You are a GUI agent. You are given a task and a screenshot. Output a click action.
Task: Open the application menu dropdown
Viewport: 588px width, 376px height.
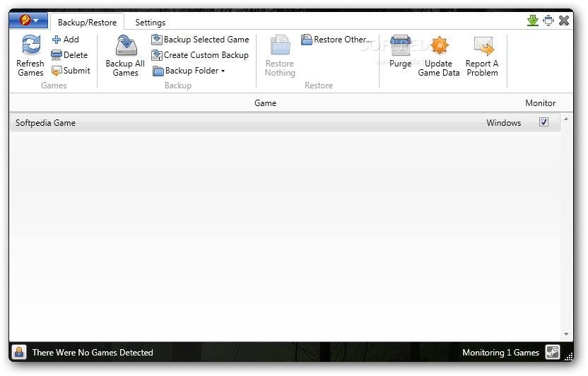point(28,20)
